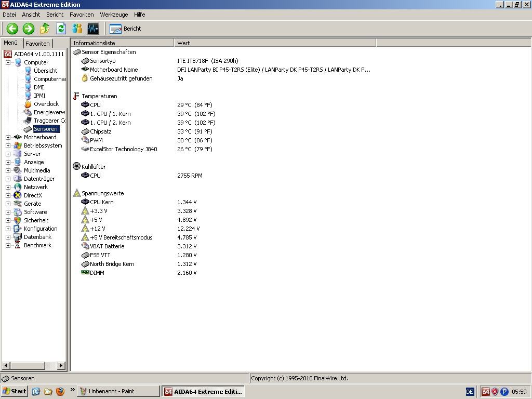Open the Ansicht menu
Viewport: 532px width, 399px height.
(31, 15)
